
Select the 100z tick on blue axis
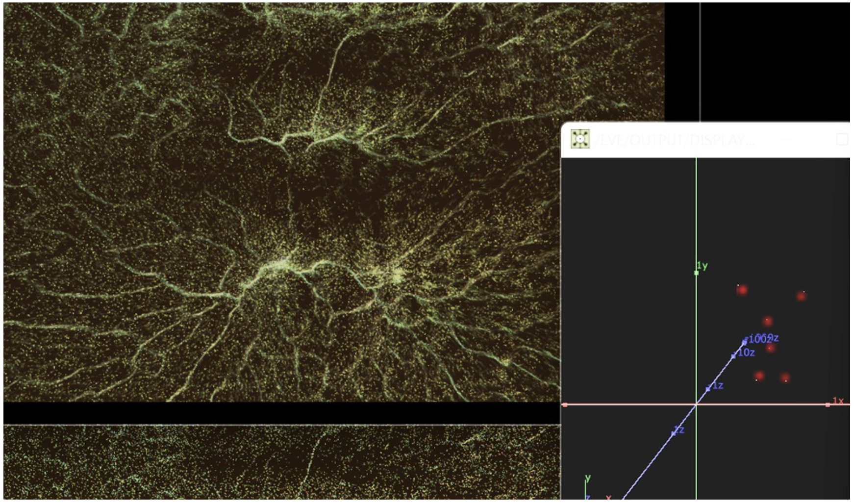tap(745, 341)
